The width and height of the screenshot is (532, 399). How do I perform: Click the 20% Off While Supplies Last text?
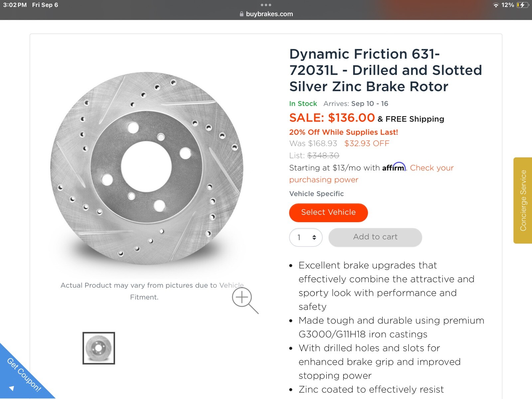click(343, 132)
